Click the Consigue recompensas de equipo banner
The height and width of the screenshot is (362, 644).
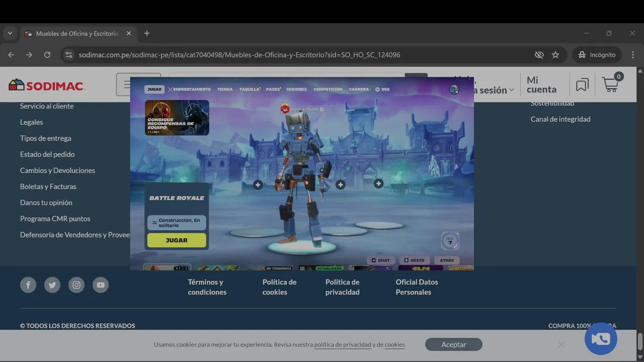coord(177,118)
